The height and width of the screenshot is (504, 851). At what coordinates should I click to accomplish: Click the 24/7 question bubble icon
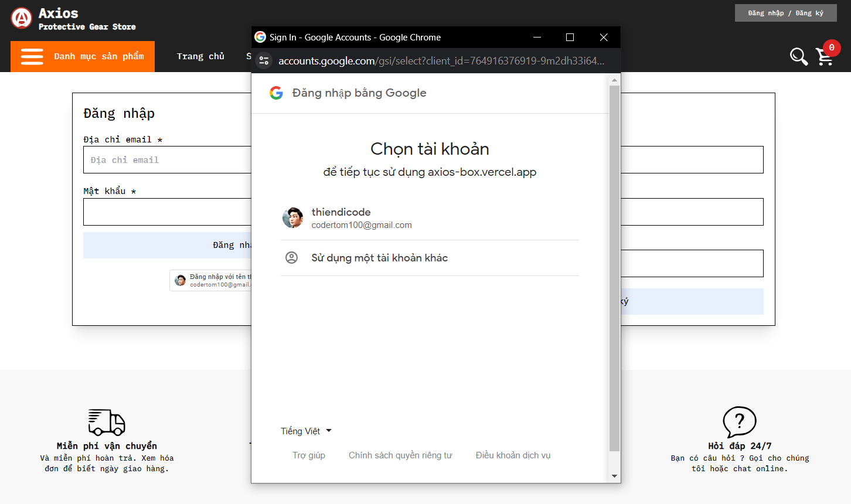coord(740,422)
